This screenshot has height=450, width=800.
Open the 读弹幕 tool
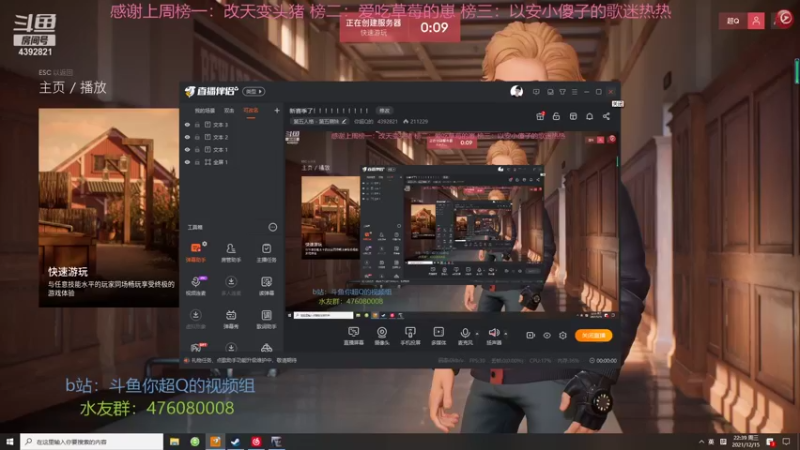266,286
